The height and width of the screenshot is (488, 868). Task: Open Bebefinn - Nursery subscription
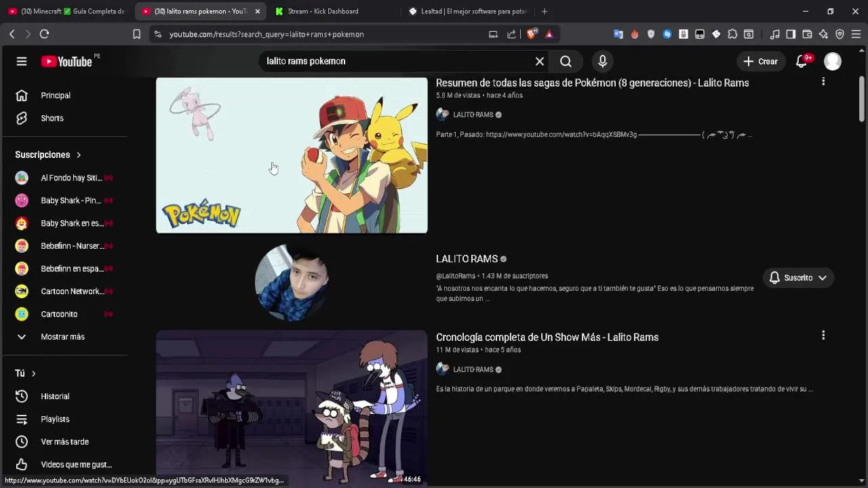(64, 246)
